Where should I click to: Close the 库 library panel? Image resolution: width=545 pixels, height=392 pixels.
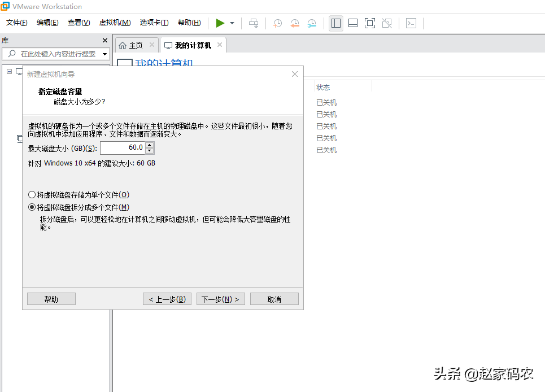[x=105, y=40]
